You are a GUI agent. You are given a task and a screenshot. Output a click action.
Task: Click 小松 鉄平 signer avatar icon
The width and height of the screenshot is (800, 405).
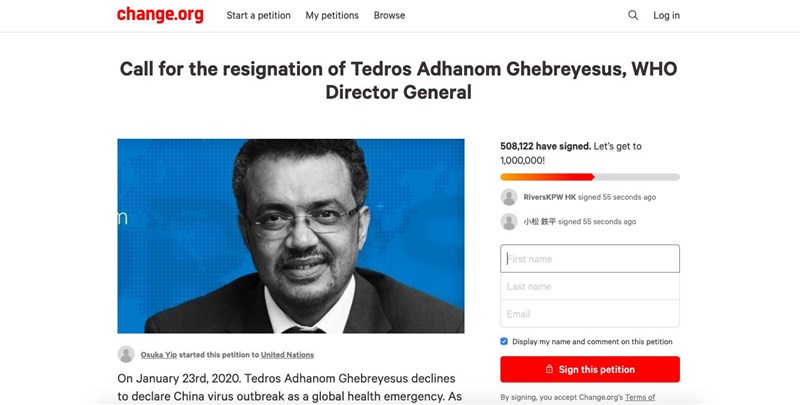(509, 221)
